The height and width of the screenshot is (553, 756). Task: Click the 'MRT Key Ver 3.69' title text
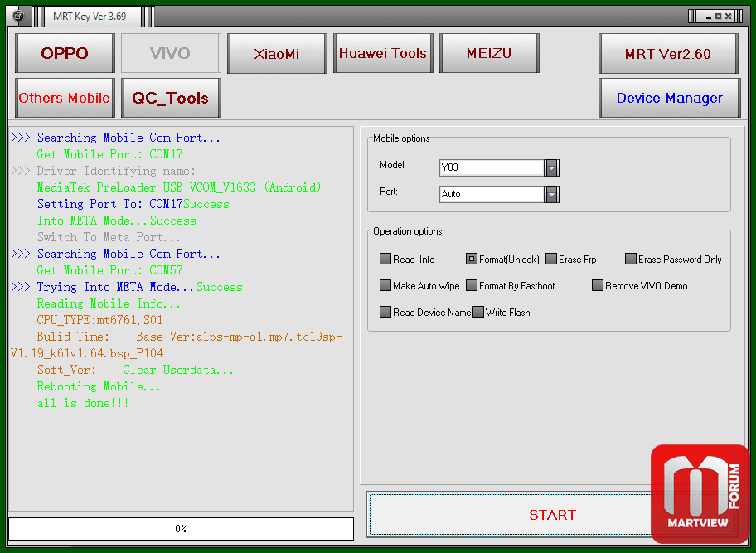point(90,17)
